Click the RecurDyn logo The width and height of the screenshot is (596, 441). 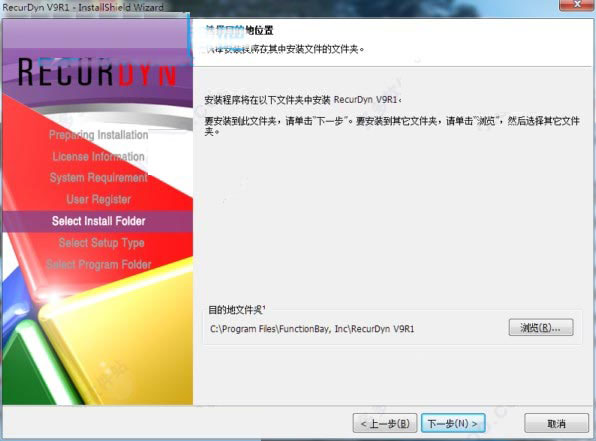[97, 72]
